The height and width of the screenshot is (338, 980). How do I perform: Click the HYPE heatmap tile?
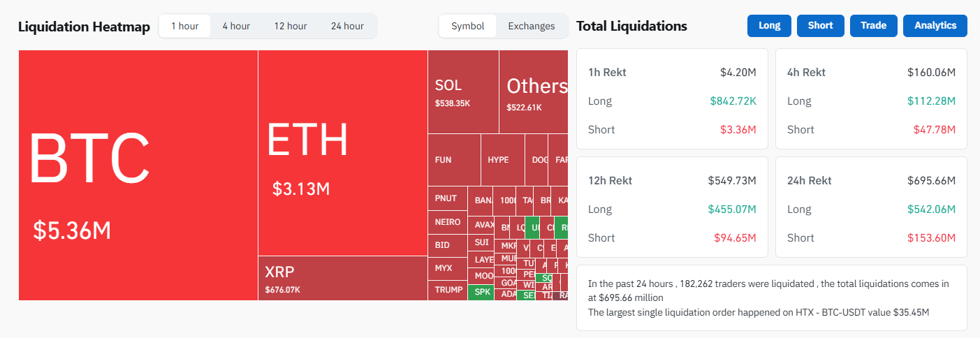click(x=502, y=160)
